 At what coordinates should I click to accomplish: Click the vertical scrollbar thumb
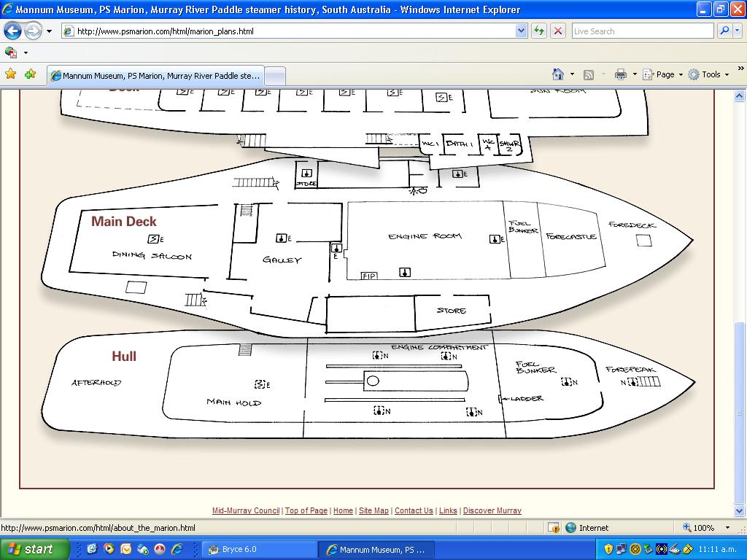pos(740,413)
